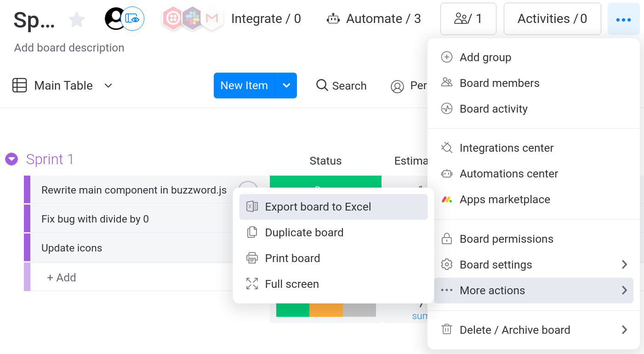
Task: Click the green Status cell of Rewrite row
Action: [x=325, y=182]
